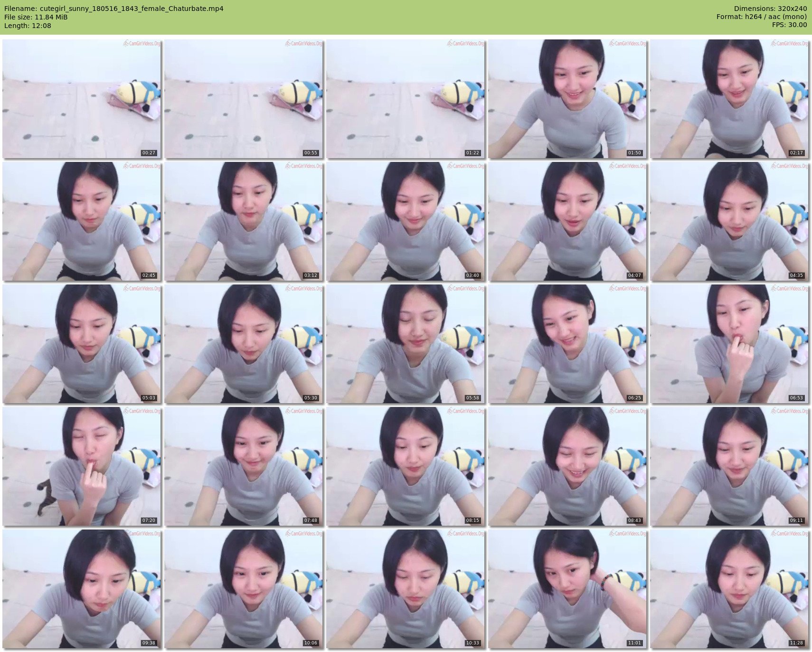Image resolution: width=812 pixels, height=652 pixels.
Task: Click the File size 11.84 MiB line
Action: pos(36,17)
